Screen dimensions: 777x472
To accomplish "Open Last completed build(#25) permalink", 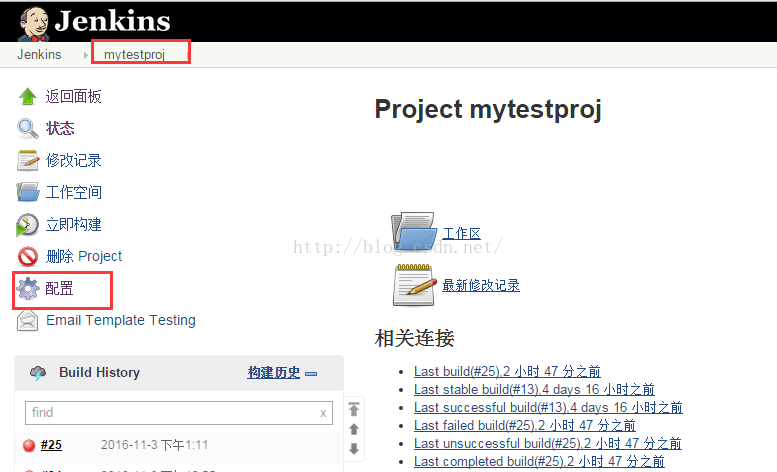I will tap(539, 461).
